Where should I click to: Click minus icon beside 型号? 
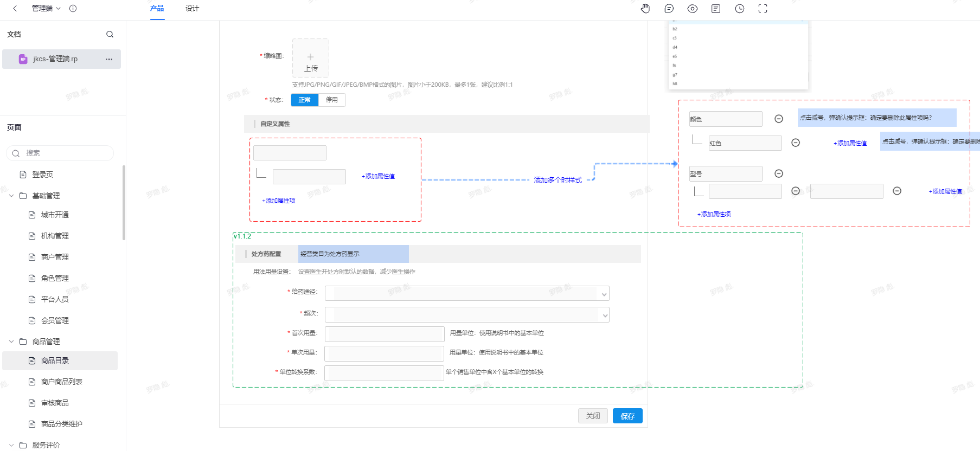779,173
